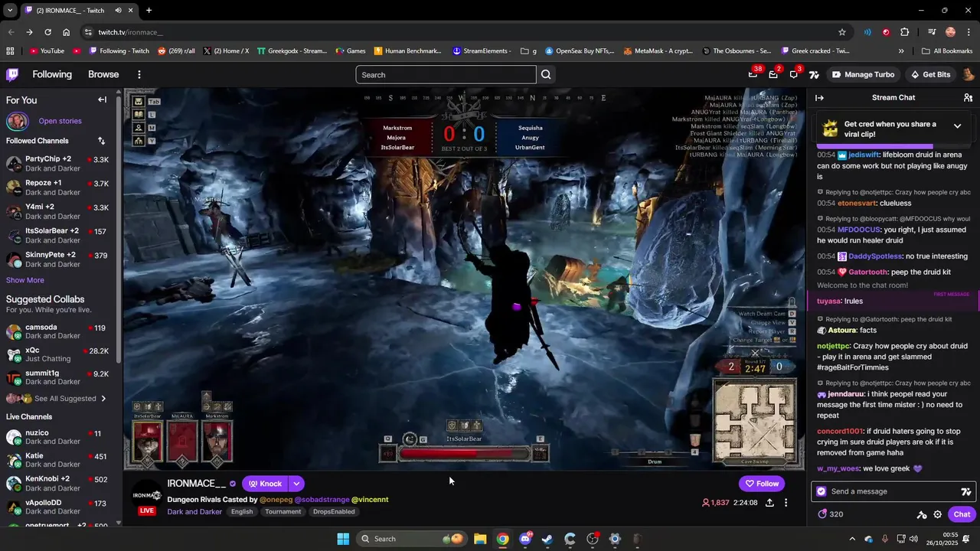Open Steam from the taskbar
Image resolution: width=980 pixels, height=551 pixels.
pyautogui.click(x=547, y=539)
